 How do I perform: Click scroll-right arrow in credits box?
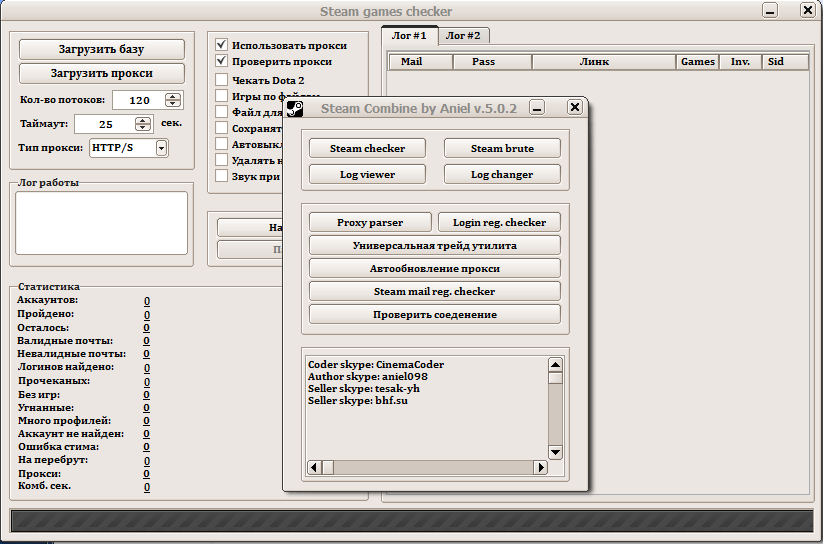pos(540,467)
